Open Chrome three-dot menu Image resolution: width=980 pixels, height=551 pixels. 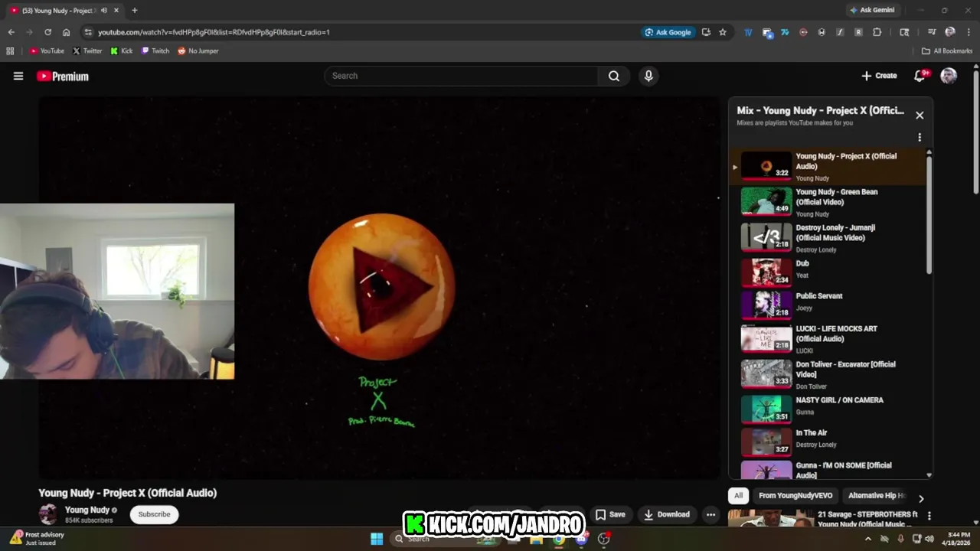969,32
